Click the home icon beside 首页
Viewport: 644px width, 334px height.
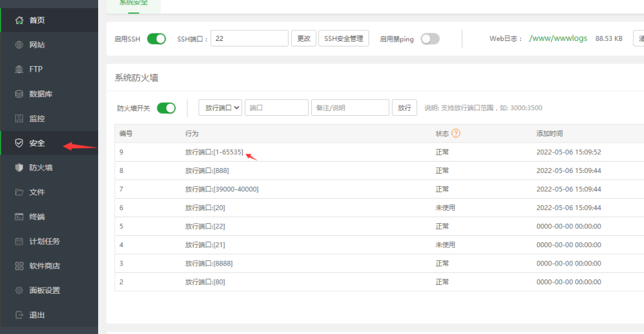click(19, 20)
